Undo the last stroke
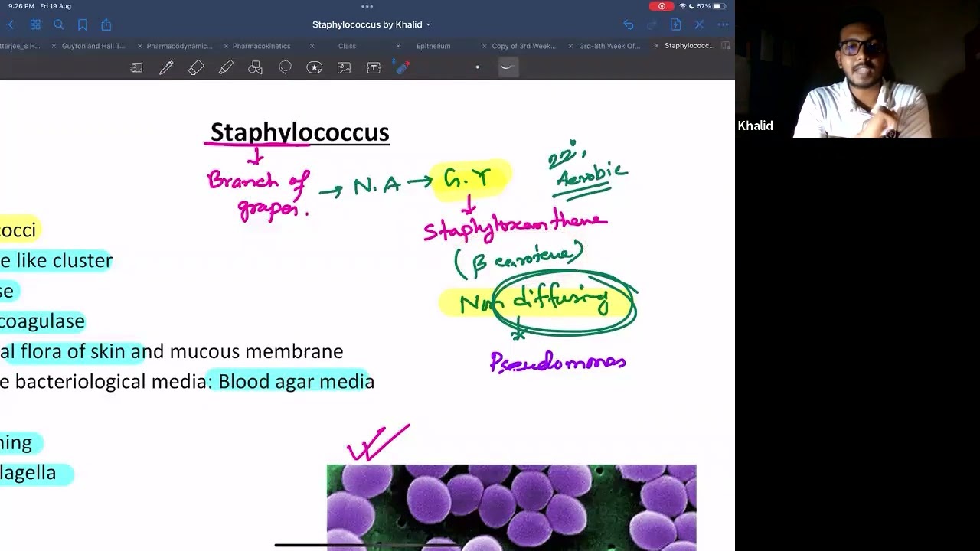 (x=629, y=24)
